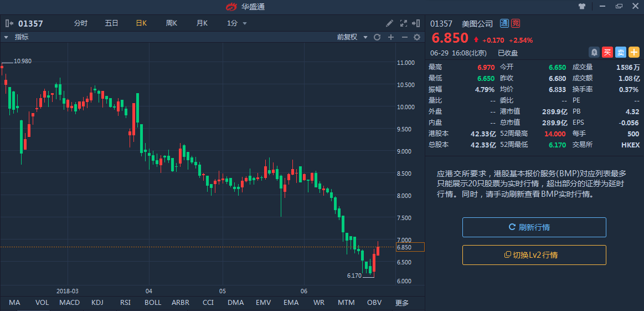
Task: Open the 1分 minute interval dropdown
Action: 236,23
